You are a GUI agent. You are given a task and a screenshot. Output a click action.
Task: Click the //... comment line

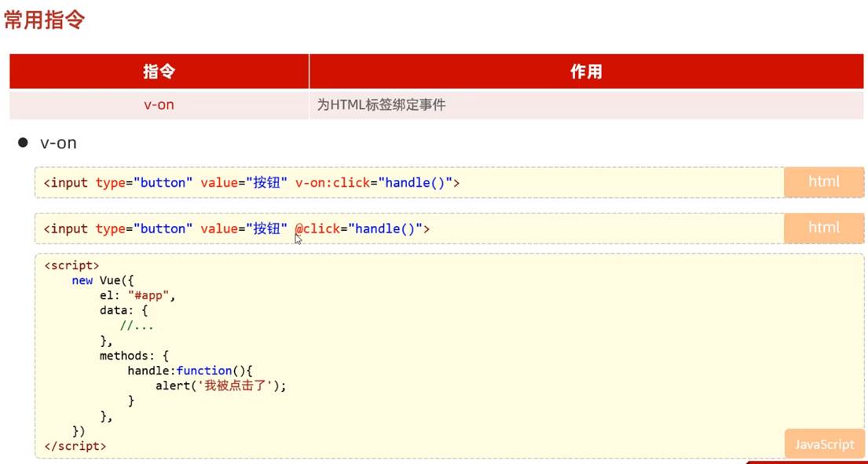click(137, 326)
